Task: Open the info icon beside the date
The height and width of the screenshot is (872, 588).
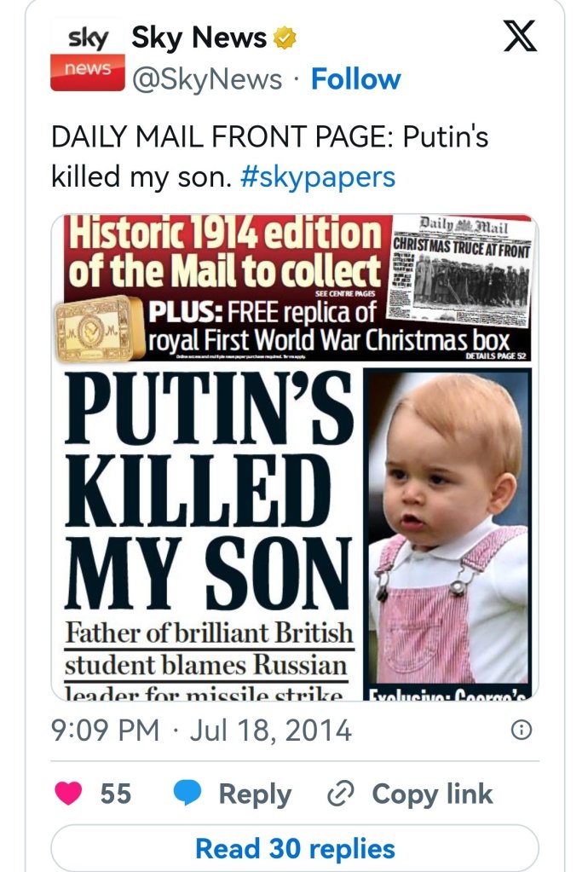Action: pyautogui.click(x=521, y=731)
